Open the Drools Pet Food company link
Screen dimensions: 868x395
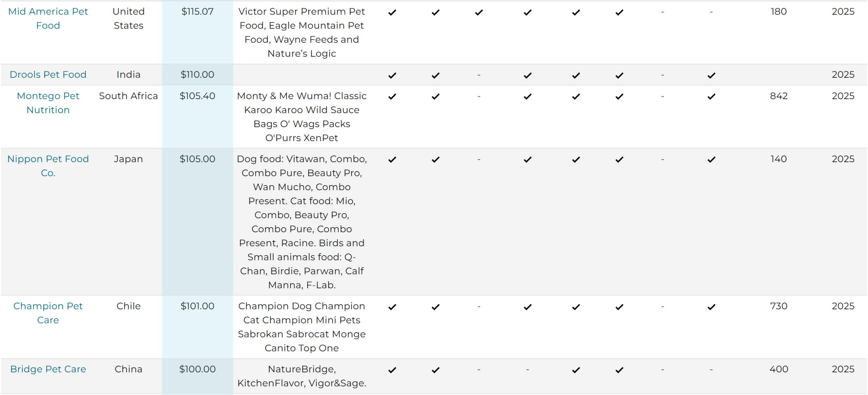click(x=48, y=75)
